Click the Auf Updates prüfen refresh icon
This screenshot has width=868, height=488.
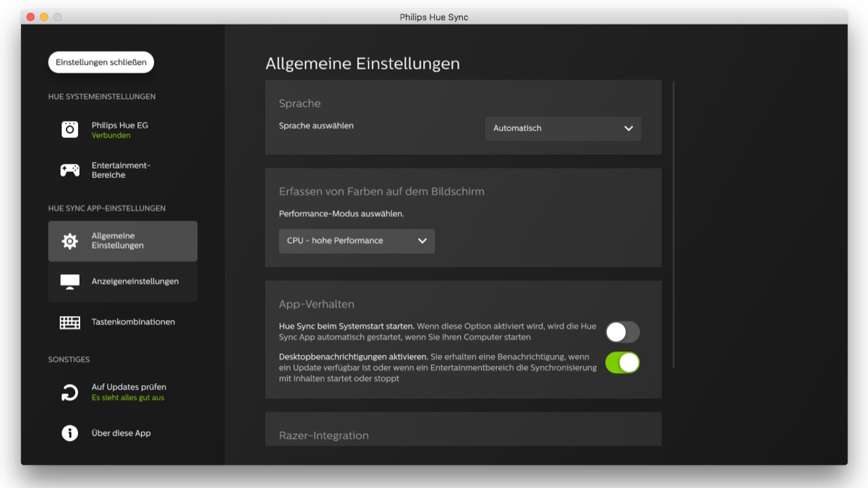(x=69, y=393)
